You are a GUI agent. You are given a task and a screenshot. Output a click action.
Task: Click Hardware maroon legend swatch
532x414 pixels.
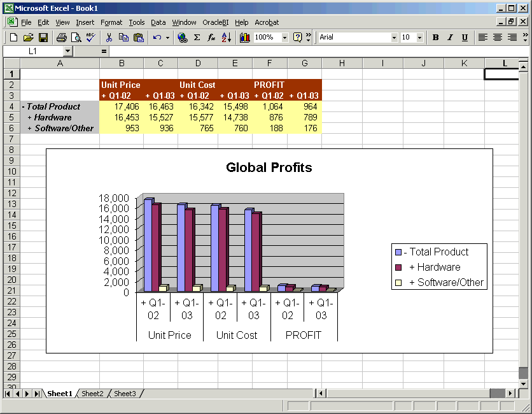[x=398, y=268]
